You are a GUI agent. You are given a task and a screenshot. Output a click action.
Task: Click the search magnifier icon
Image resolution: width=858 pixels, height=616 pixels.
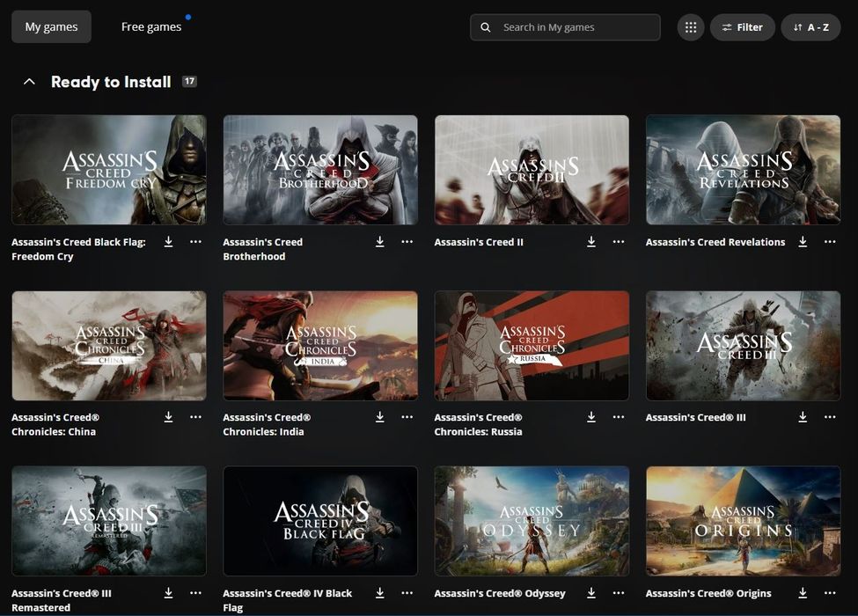coord(486,27)
